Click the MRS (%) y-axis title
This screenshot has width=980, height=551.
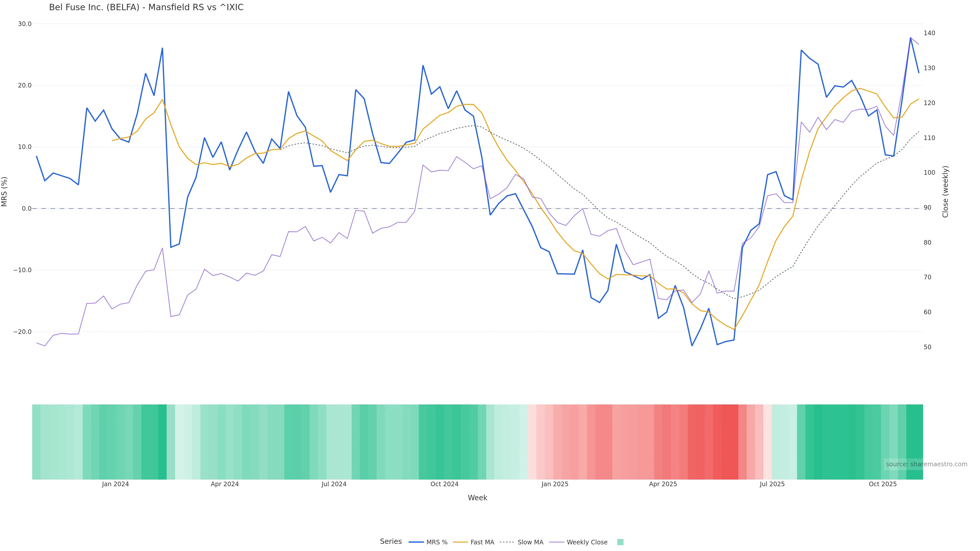point(5,192)
